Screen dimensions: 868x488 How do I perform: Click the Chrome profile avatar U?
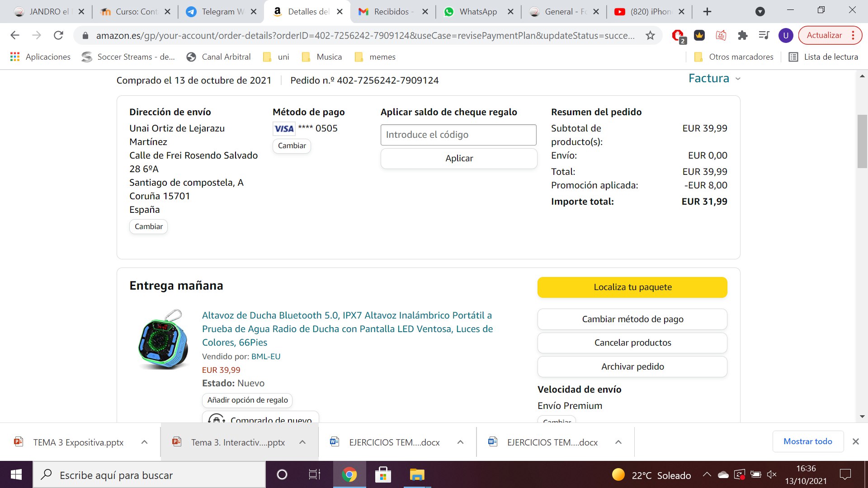click(786, 35)
